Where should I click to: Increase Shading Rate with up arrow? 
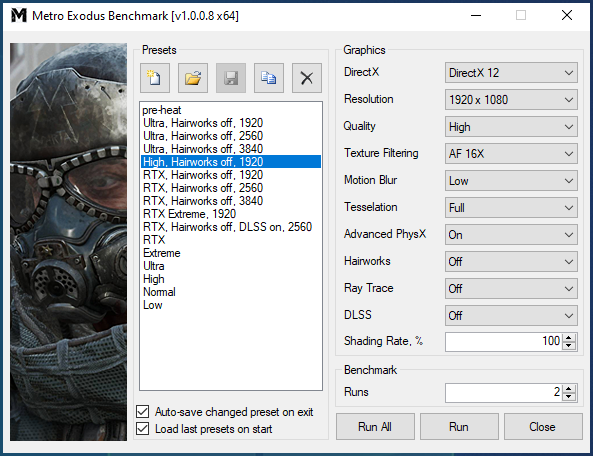569,338
